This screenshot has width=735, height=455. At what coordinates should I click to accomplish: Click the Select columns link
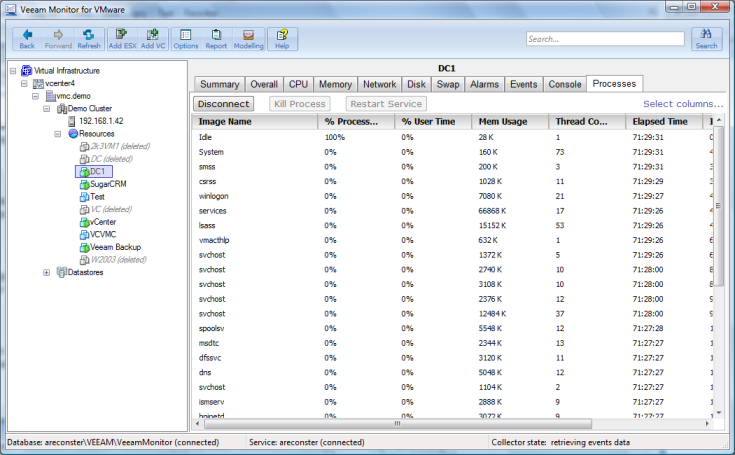pos(682,104)
